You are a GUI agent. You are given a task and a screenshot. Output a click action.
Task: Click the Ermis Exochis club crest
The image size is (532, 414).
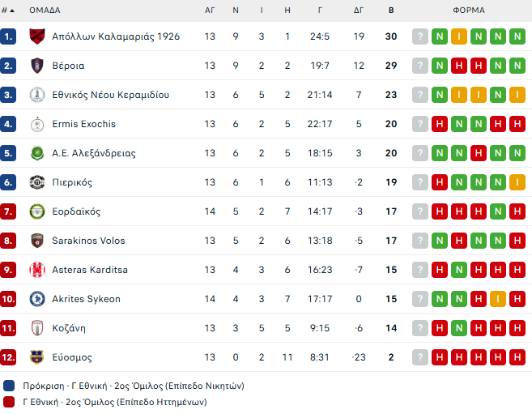[x=36, y=124]
